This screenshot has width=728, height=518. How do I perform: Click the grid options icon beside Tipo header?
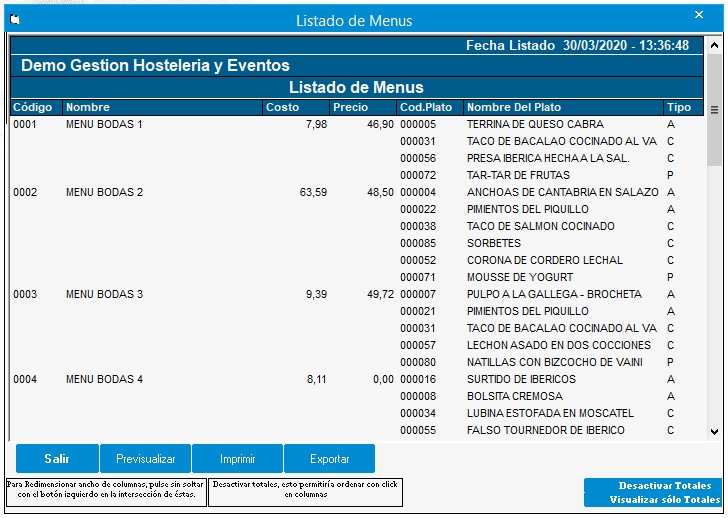[715, 110]
